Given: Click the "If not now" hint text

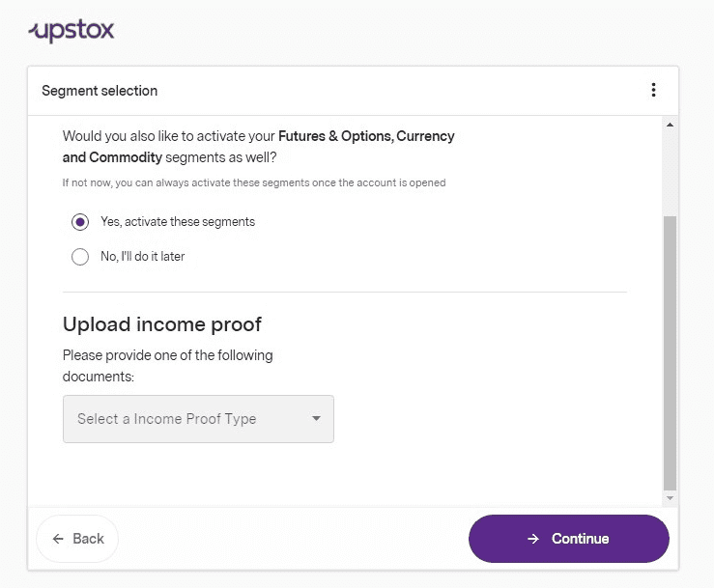Looking at the screenshot, I should [254, 182].
